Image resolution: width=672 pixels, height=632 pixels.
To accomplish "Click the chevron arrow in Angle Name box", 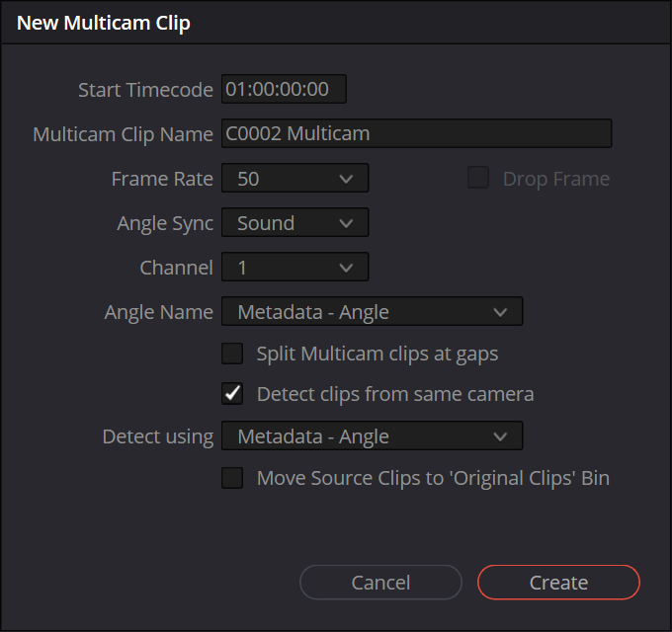I will (x=500, y=312).
